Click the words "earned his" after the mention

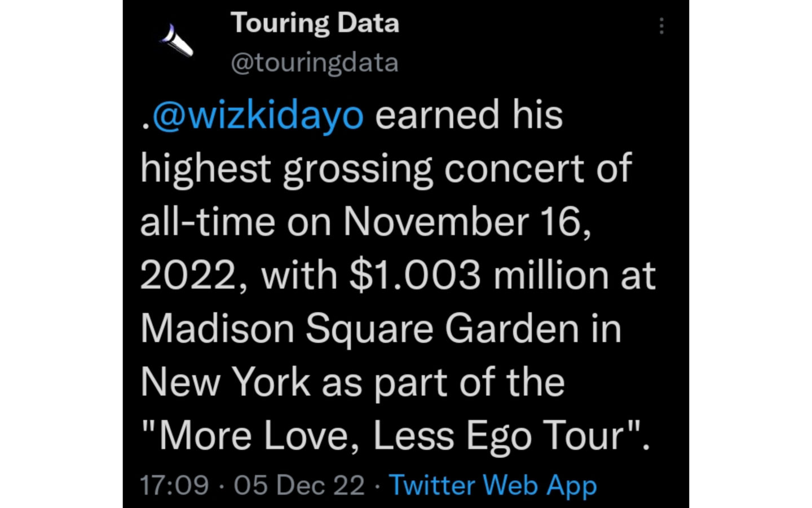tap(469, 114)
